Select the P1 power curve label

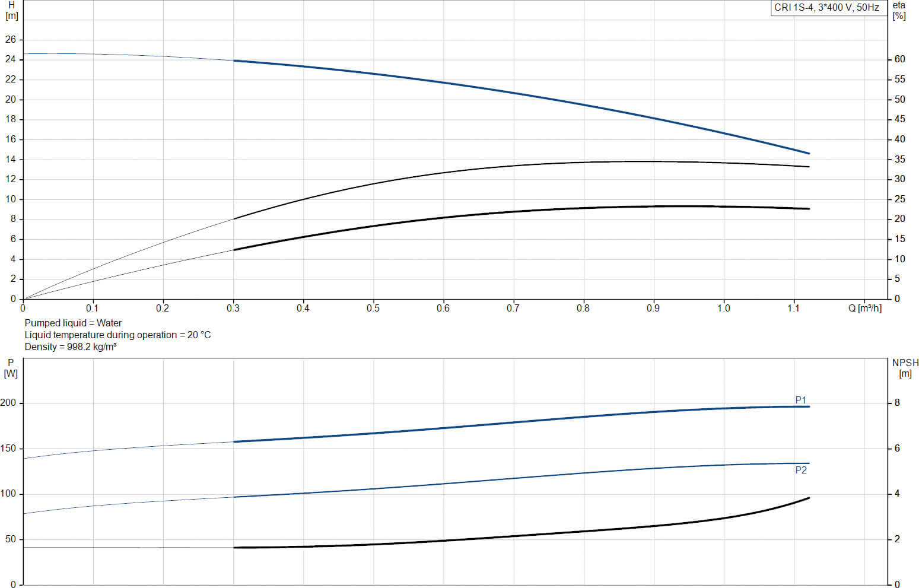click(800, 400)
